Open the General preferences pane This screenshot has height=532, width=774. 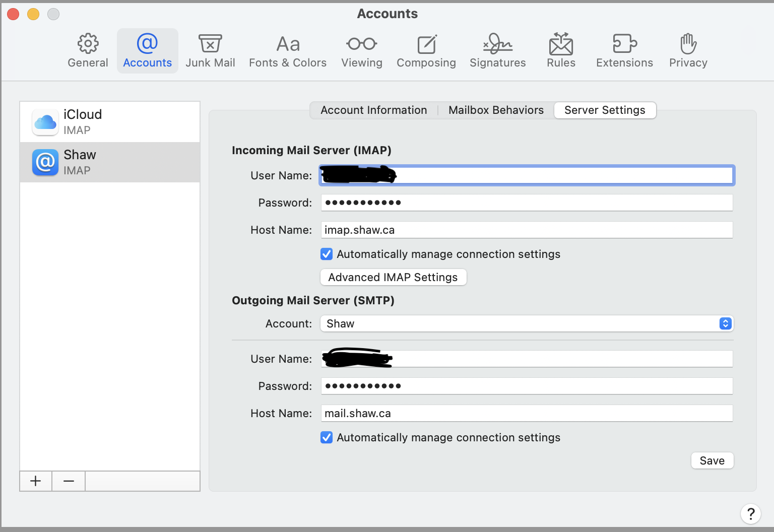tap(88, 51)
